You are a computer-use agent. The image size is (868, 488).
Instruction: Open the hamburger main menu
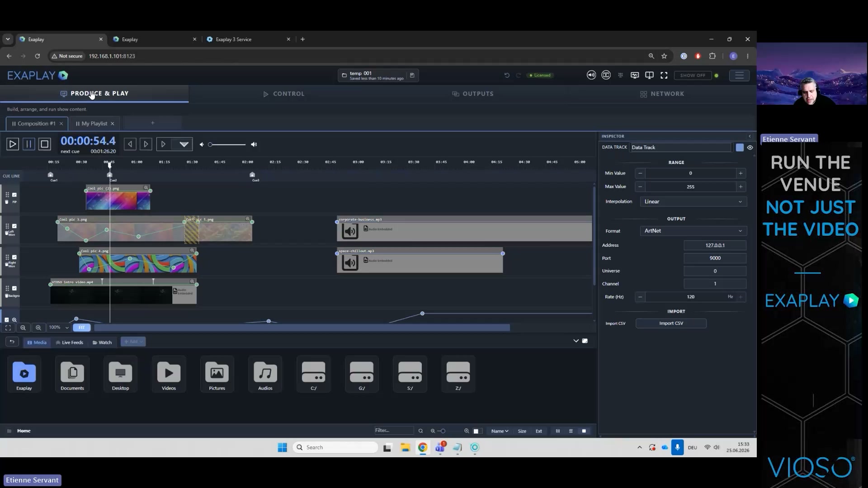(x=739, y=75)
